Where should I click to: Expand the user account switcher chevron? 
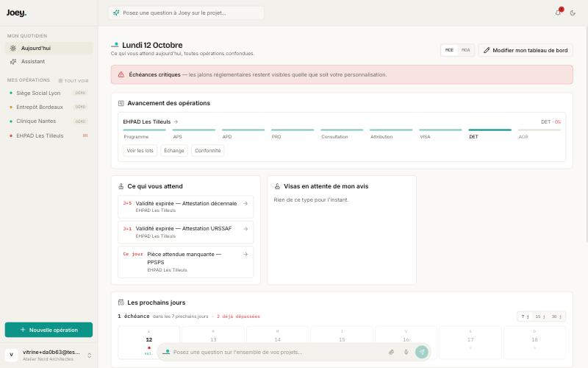89,355
